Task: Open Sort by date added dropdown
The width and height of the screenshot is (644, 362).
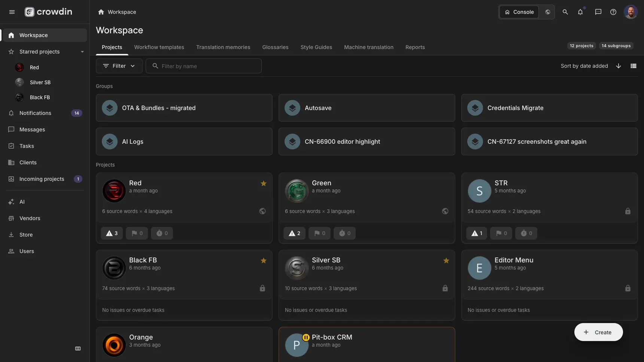Action: click(584, 66)
